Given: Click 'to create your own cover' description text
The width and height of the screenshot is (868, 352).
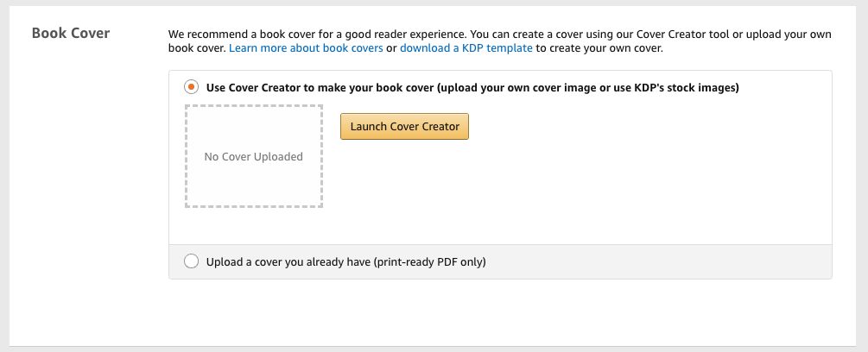Looking at the screenshot, I should [x=599, y=48].
